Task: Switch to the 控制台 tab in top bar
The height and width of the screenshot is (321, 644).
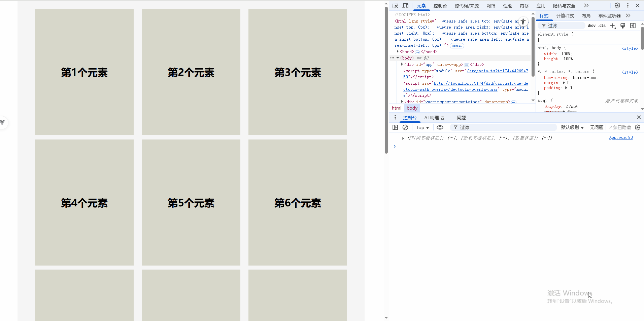Action: pos(440,6)
